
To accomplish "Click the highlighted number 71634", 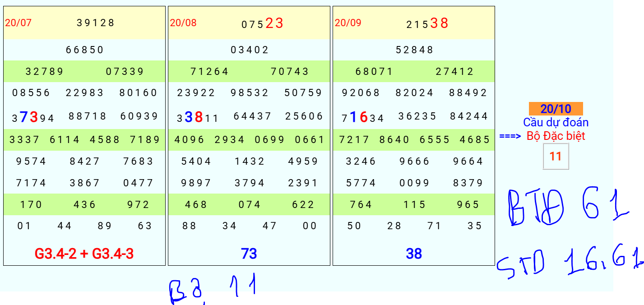I will (363, 117).
